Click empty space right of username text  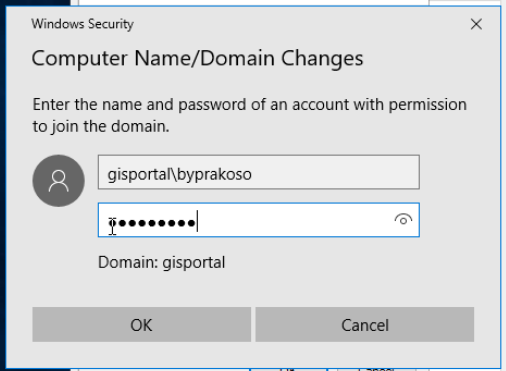333,172
